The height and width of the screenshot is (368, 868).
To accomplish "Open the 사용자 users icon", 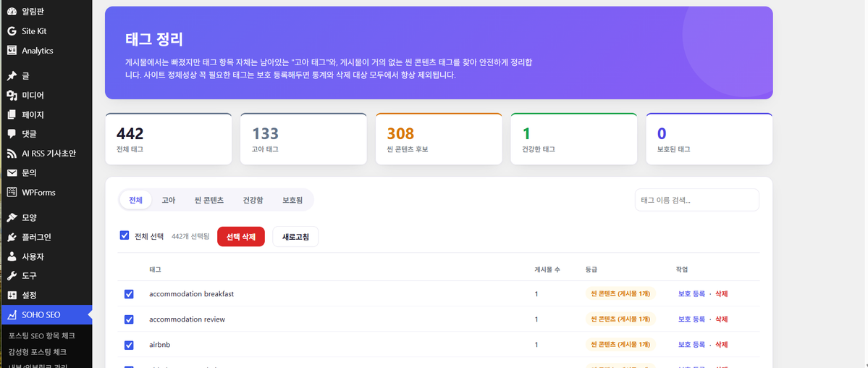I will click(12, 256).
